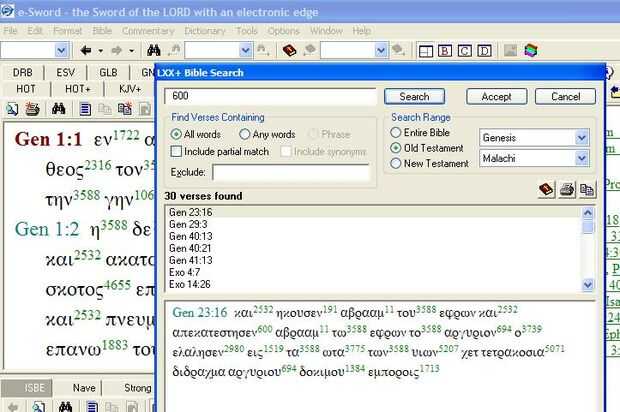The height and width of the screenshot is (412, 620).
Task: Open the Commentary menu
Action: pos(148,31)
